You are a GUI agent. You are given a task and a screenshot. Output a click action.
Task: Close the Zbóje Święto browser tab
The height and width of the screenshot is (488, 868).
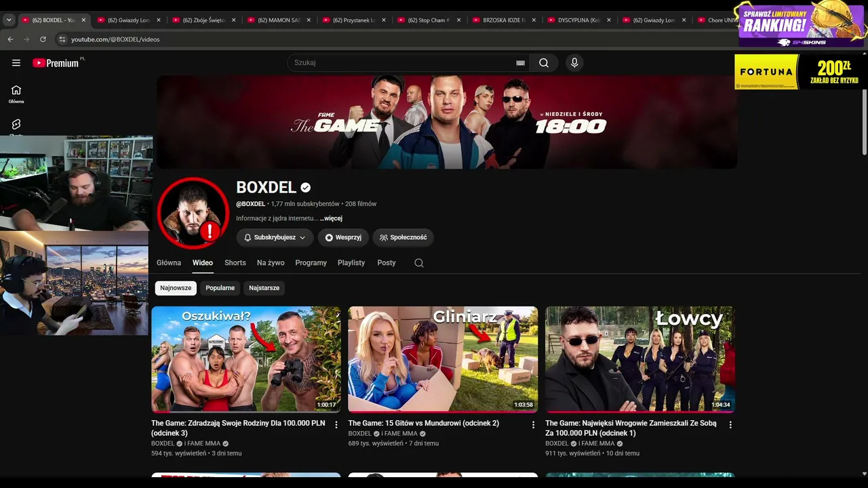click(234, 20)
